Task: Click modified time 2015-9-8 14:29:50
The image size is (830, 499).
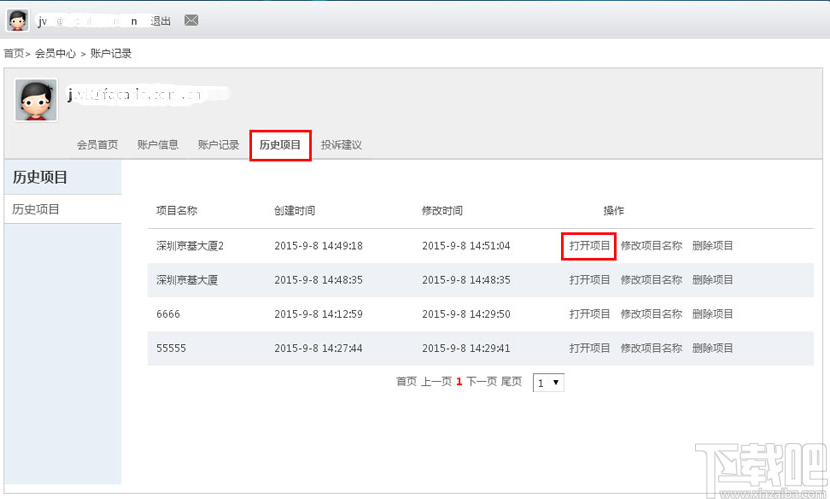Action: (x=466, y=314)
